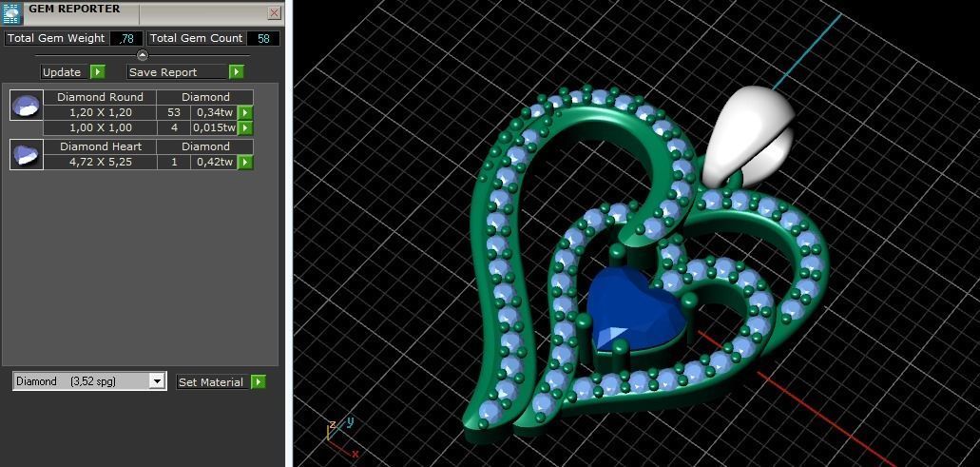980x467 pixels.
Task: Click the Diamond Heart header cell
Action: pos(100,146)
